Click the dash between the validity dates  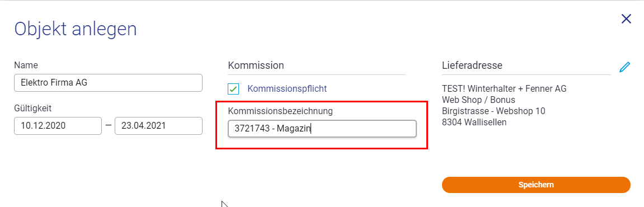point(109,126)
